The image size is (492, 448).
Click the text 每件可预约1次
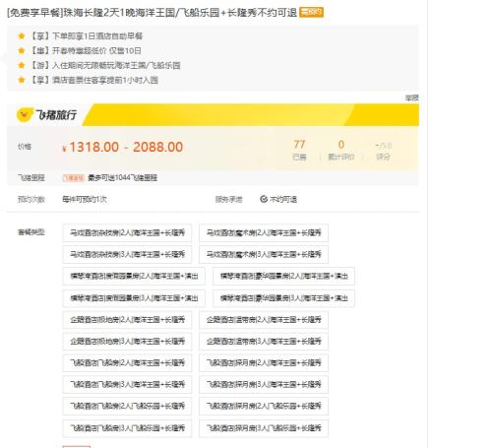(x=85, y=199)
